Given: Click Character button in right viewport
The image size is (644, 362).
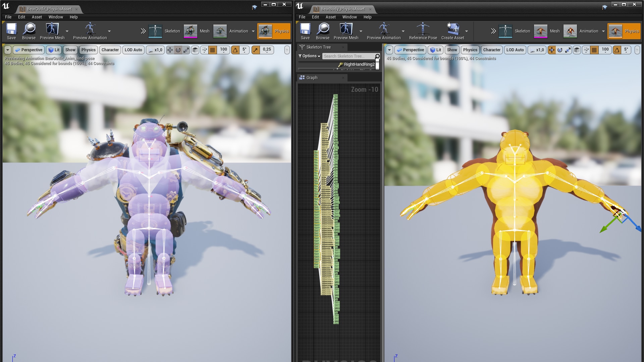Looking at the screenshot, I should [491, 50].
